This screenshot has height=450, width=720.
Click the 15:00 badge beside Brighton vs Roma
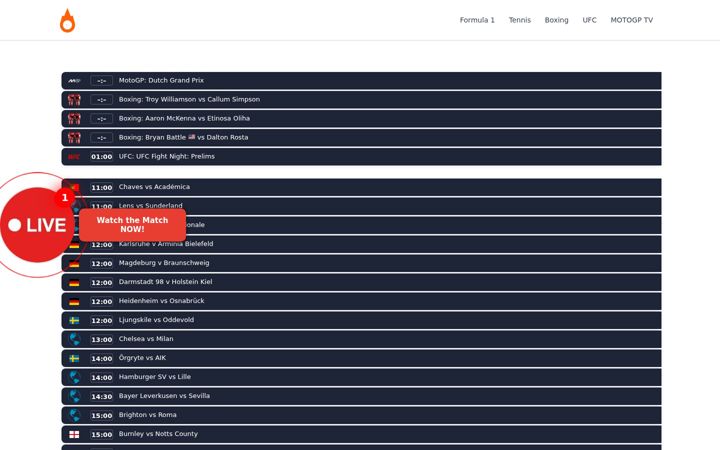101,416
